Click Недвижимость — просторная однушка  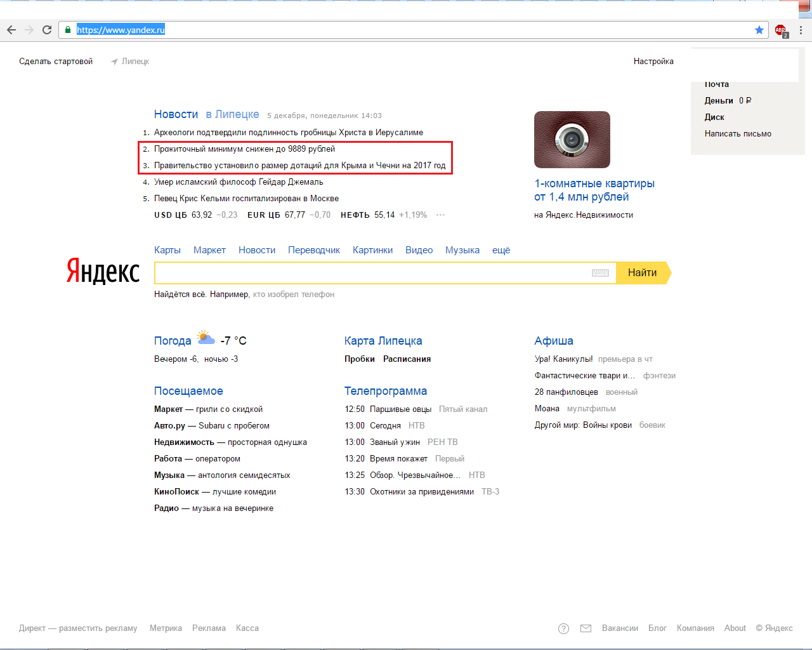(x=230, y=442)
